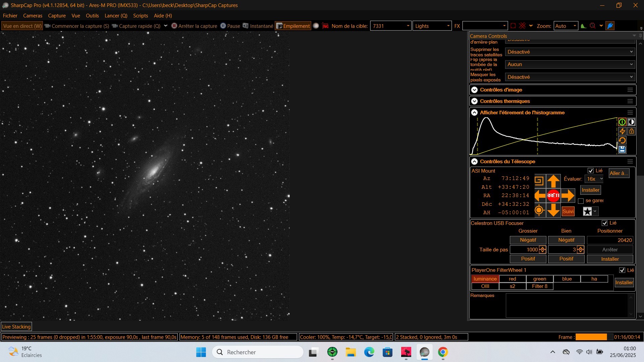Viewport: 644px width, 362px height.
Task: Stop the mount with the red ARRÊTE button
Action: point(553,195)
